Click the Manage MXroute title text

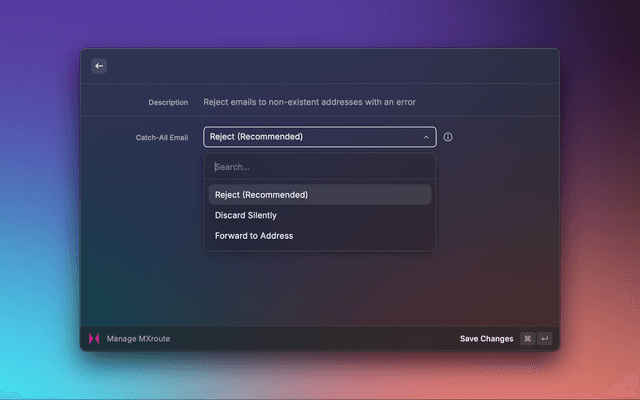click(138, 339)
